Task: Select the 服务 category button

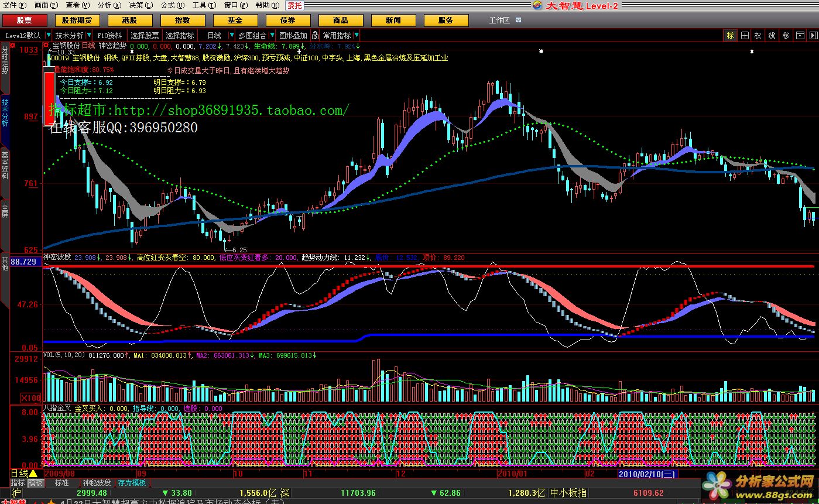Action: [x=446, y=20]
